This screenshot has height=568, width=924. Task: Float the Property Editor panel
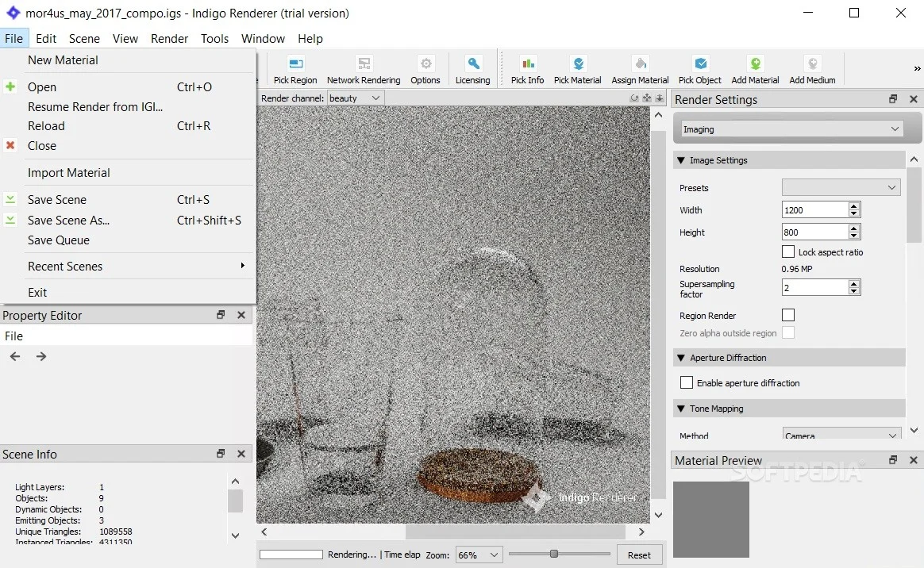(x=221, y=315)
